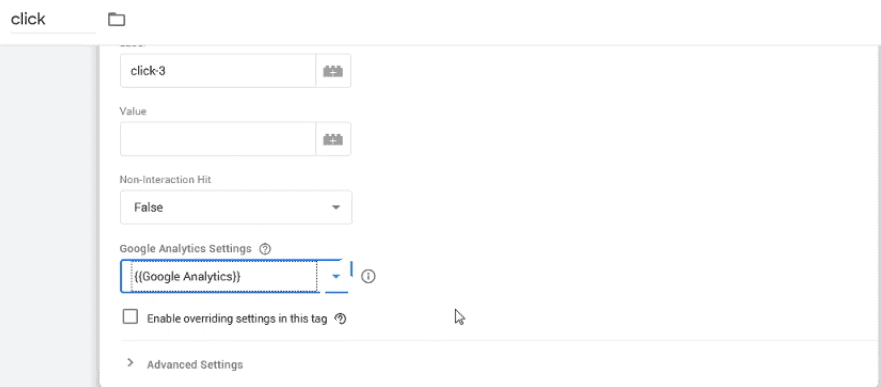881x387 pixels.
Task: Open the Non-Interaction Hit False dropdown
Action: click(x=236, y=207)
